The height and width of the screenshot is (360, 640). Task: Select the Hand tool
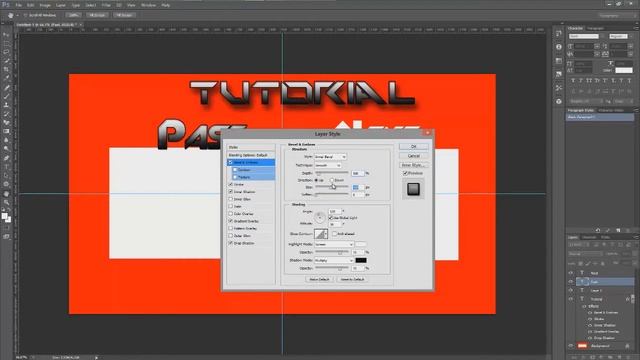[6, 193]
